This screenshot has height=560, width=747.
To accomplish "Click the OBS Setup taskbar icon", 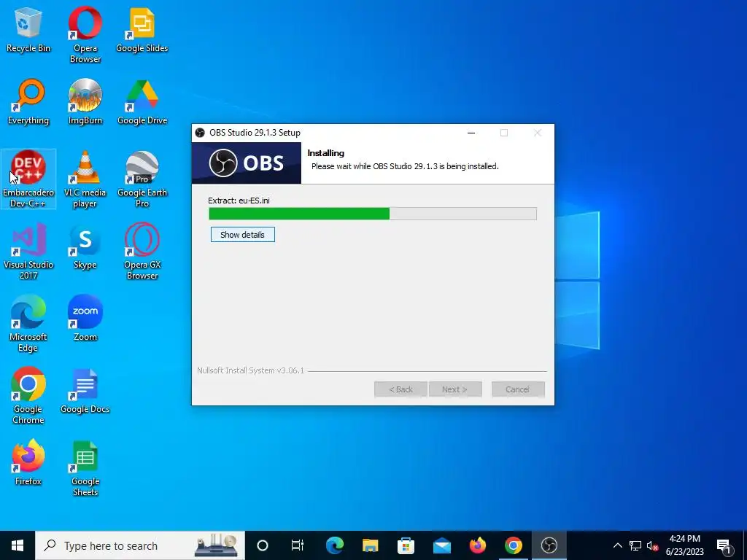I will click(x=549, y=545).
